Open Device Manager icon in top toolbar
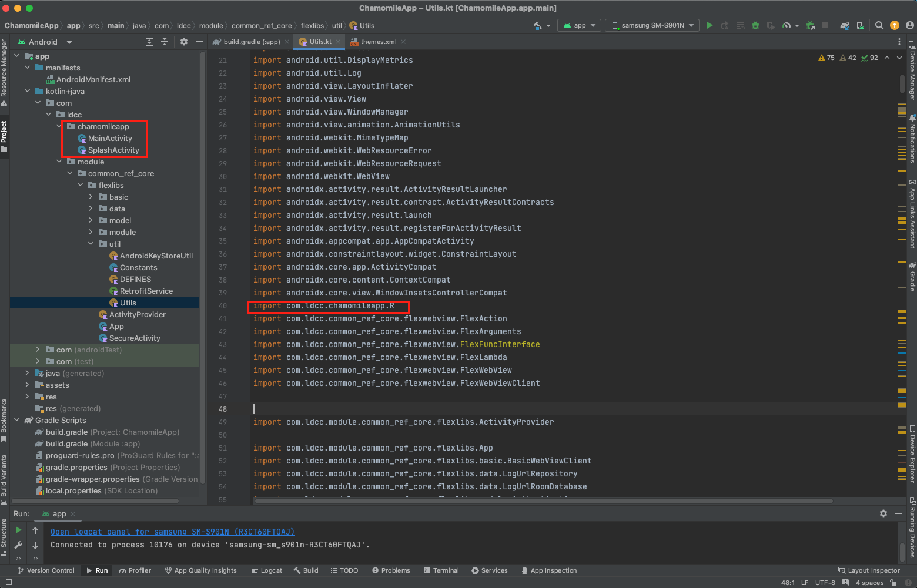This screenshot has height=588, width=917. pyautogui.click(x=860, y=25)
